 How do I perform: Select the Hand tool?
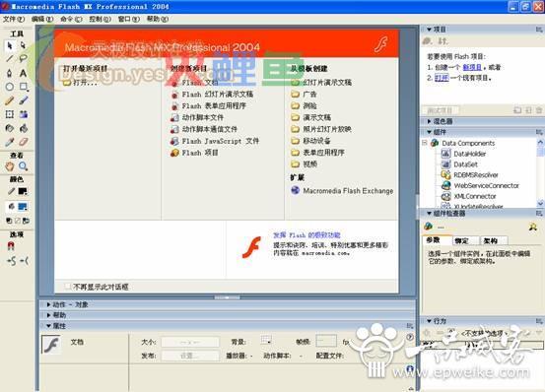(x=10, y=166)
